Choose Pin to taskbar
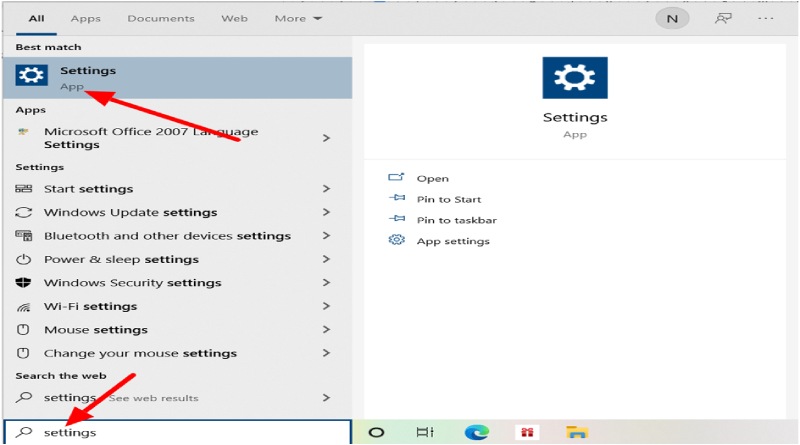The height and width of the screenshot is (445, 800). coord(457,220)
